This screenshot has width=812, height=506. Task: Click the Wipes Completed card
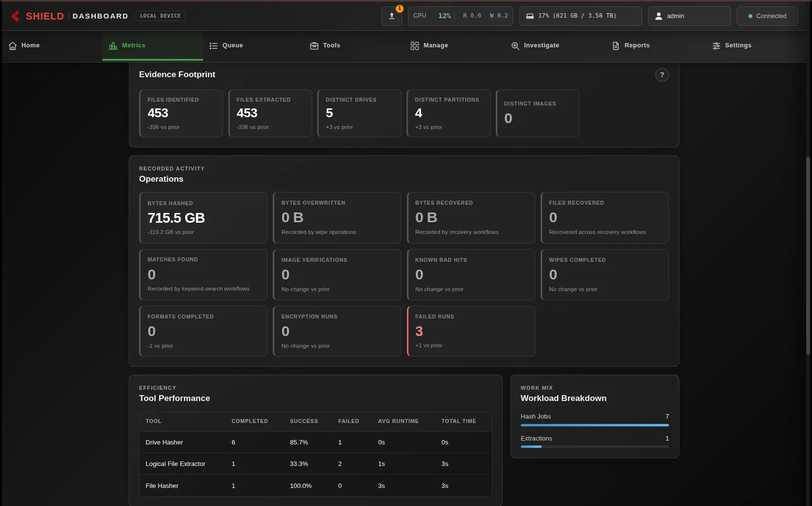605,274
